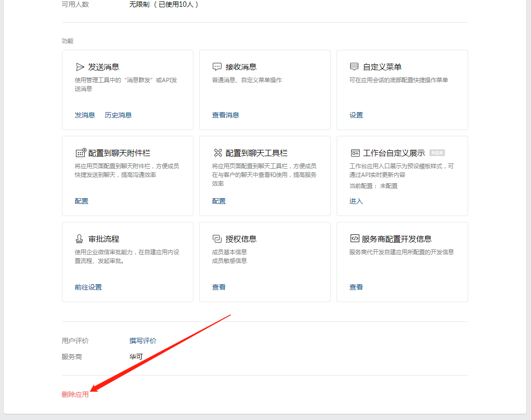This screenshot has width=531, height=420.
Task: Open the 发消息 link
Action: click(85, 115)
